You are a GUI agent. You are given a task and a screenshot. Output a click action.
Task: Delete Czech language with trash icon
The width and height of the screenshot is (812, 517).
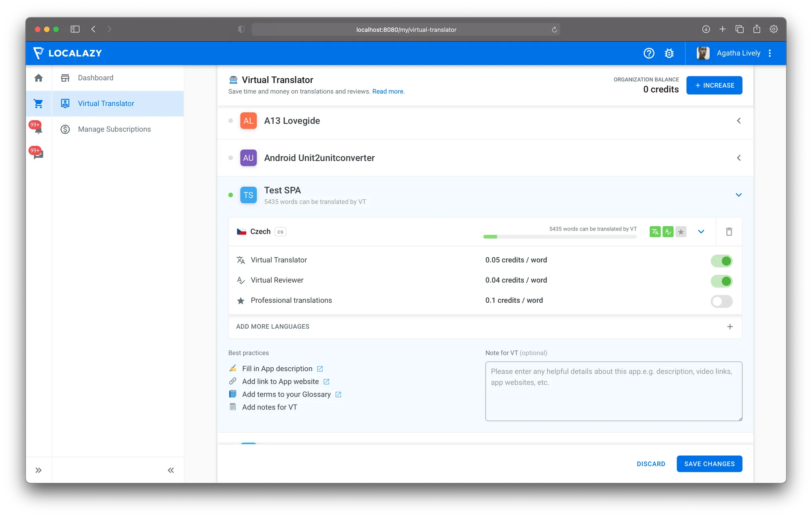(729, 232)
